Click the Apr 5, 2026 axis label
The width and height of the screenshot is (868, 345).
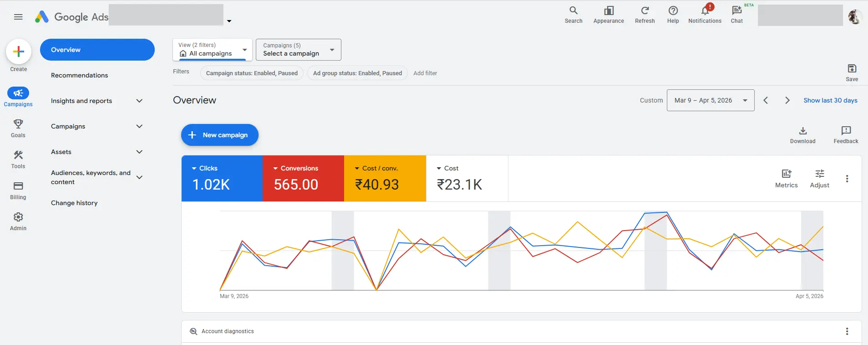(809, 296)
